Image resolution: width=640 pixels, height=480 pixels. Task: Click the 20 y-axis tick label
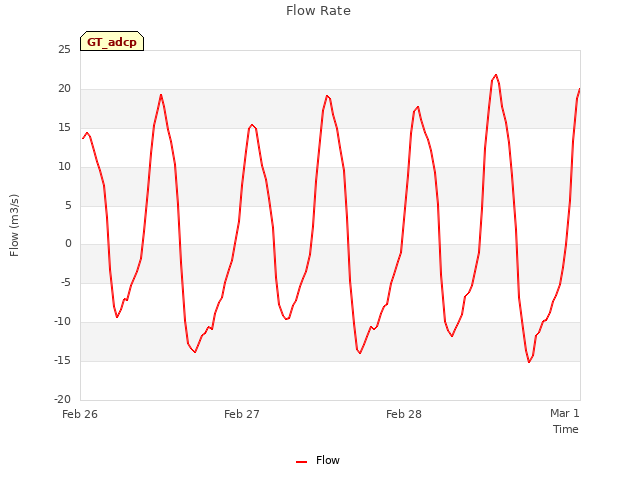pyautogui.click(x=64, y=89)
